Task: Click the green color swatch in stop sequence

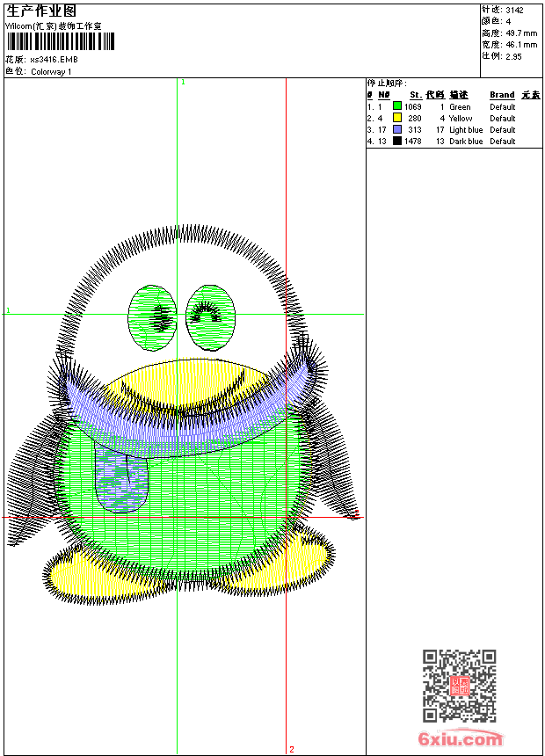Action: [x=397, y=107]
